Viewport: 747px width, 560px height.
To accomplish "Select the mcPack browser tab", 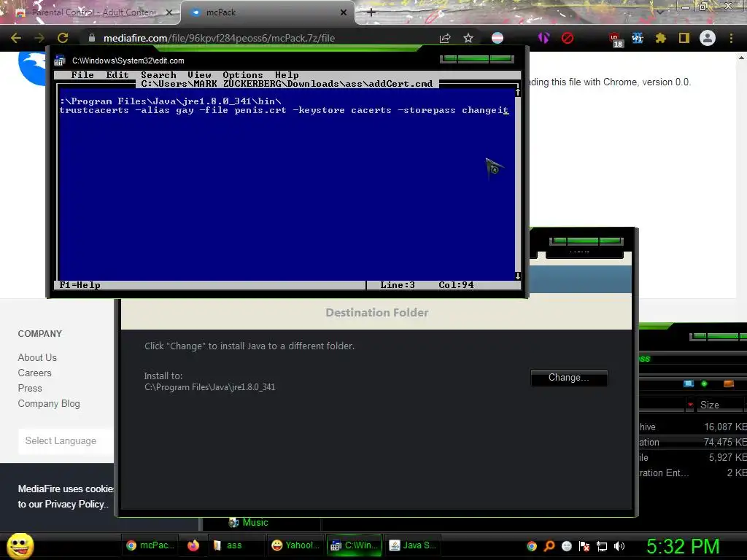I will pyautogui.click(x=267, y=12).
